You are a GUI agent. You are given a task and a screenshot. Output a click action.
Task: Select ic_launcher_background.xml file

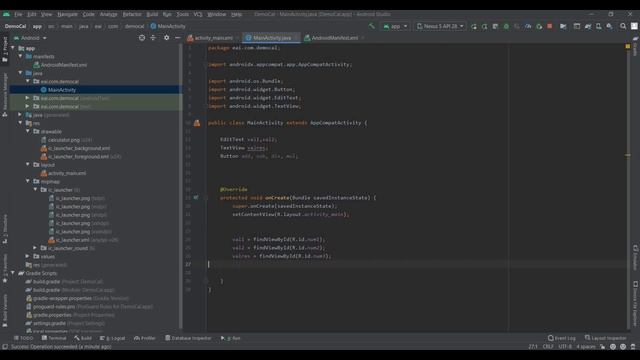[79, 148]
